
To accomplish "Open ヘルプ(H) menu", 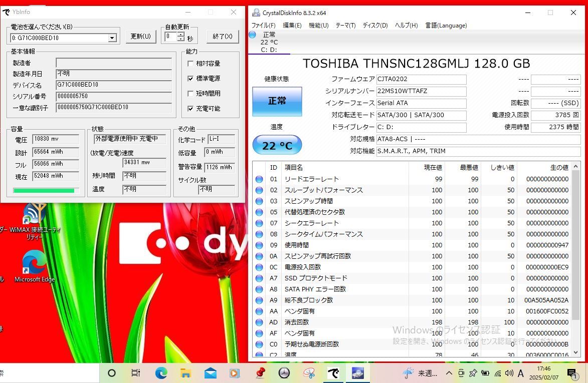I will [406, 26].
